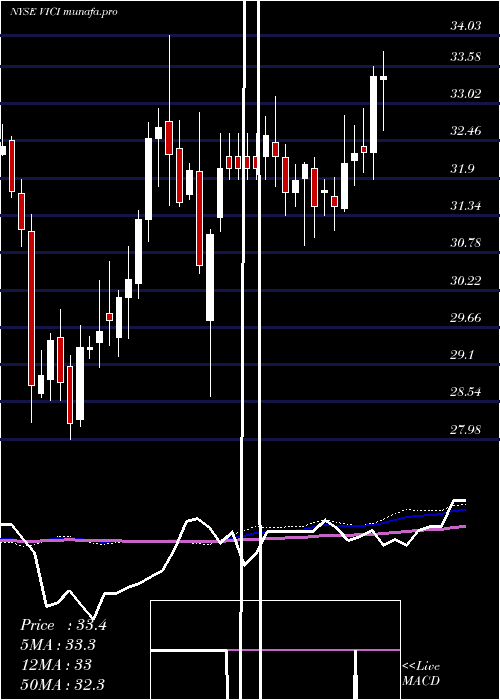The height and width of the screenshot is (700, 500).
Task: Click the 33.02 price axis label
Action: [x=466, y=94]
